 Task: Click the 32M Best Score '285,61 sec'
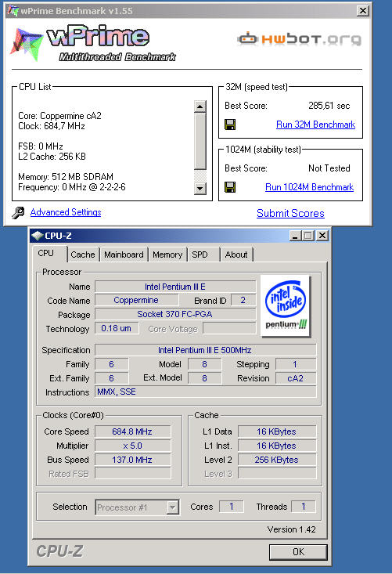pyautogui.click(x=329, y=106)
